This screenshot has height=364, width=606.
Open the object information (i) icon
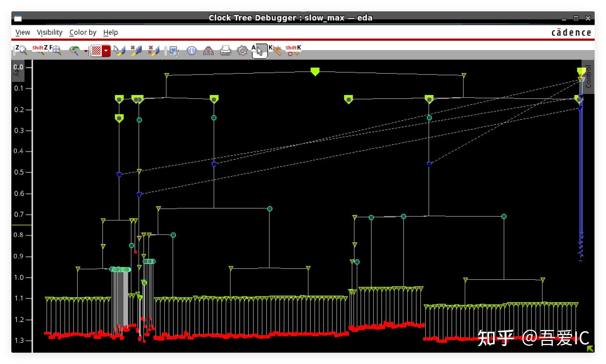pos(192,51)
